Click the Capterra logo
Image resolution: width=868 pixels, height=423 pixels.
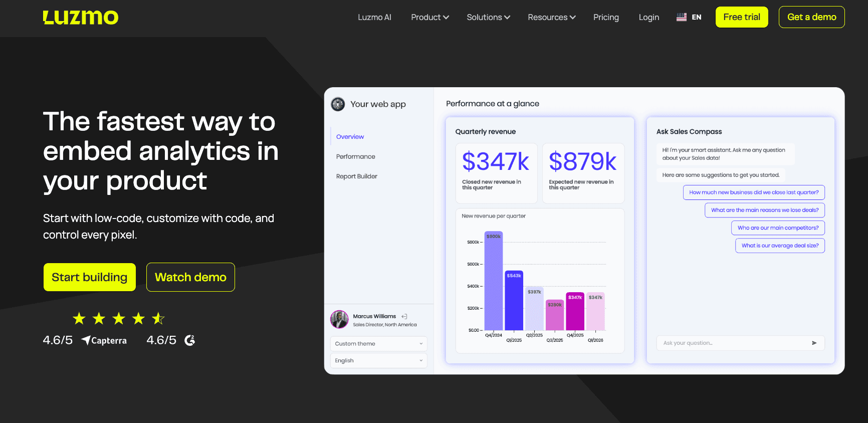[104, 340]
